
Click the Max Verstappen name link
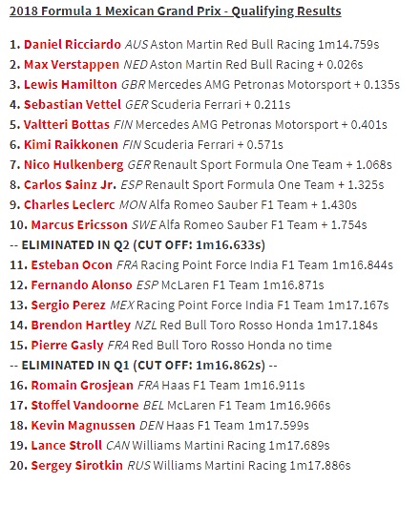click(72, 64)
